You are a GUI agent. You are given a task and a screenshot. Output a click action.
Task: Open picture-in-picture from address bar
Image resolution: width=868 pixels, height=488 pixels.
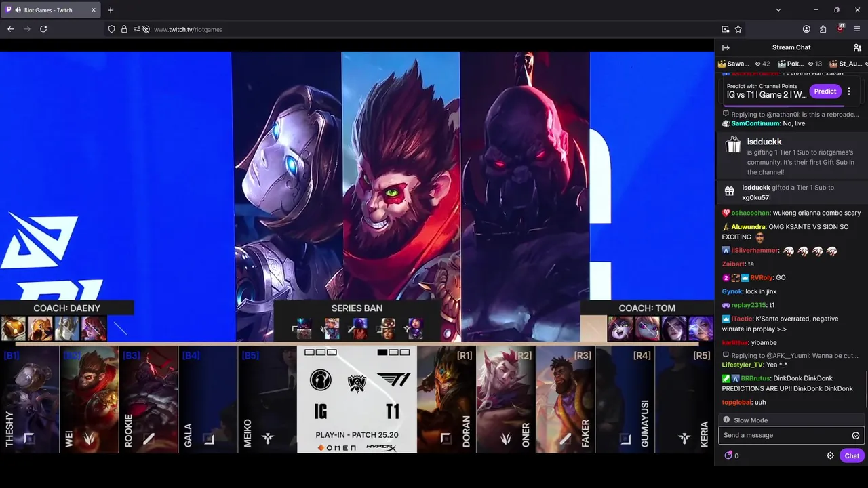tap(726, 29)
